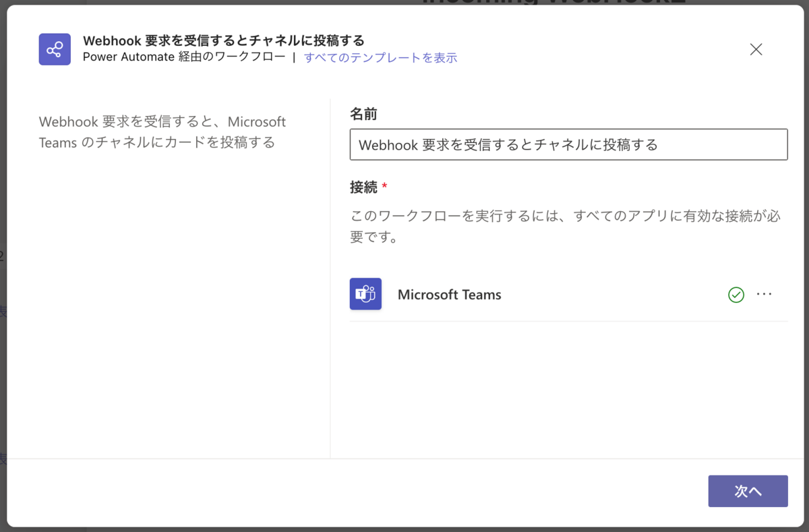Click the 接続 section label
This screenshot has height=532, width=809.
(x=364, y=187)
